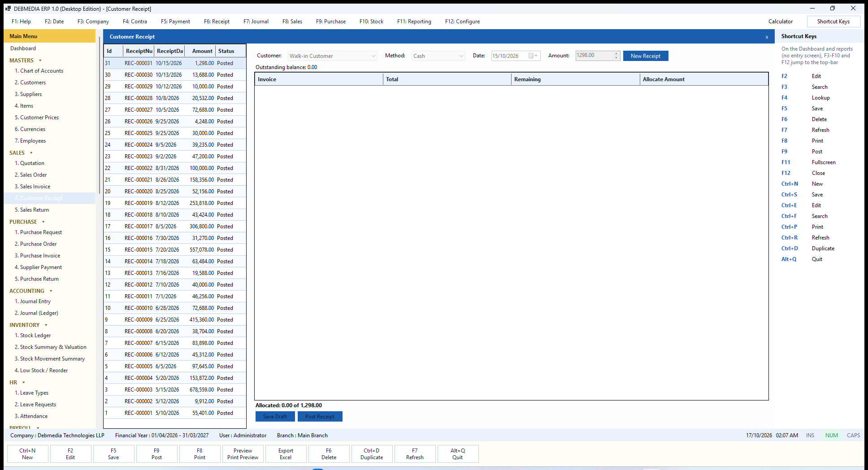The width and height of the screenshot is (868, 470).
Task: Collapse the MASTERS section arrow
Action: (x=40, y=61)
